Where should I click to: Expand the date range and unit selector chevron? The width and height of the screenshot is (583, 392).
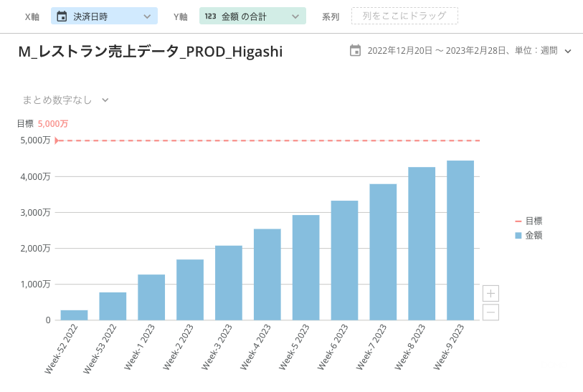[568, 51]
